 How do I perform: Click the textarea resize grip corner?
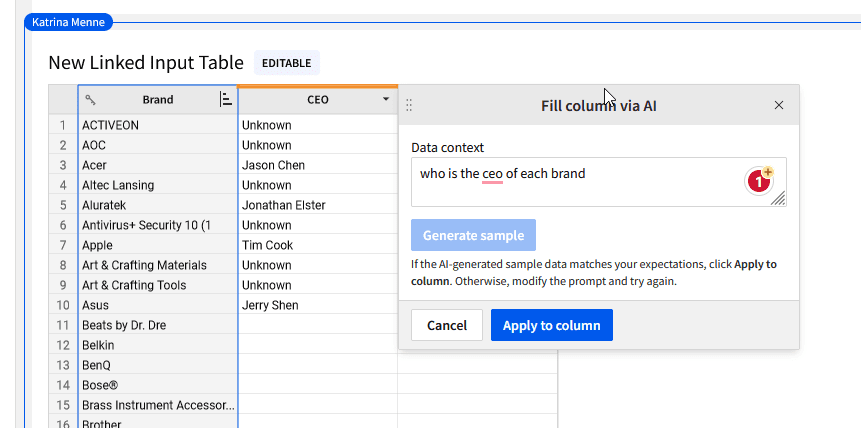click(778, 198)
